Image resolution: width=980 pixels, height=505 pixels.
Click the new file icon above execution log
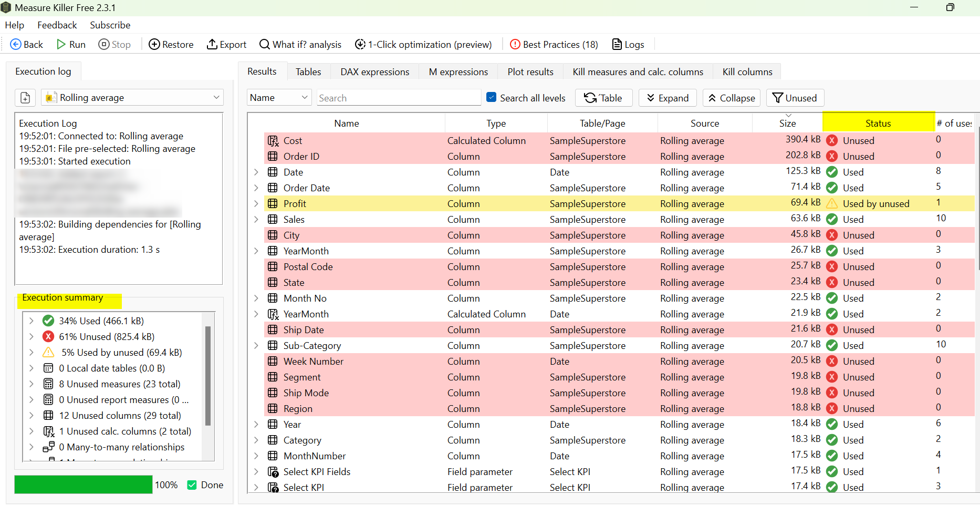click(25, 98)
